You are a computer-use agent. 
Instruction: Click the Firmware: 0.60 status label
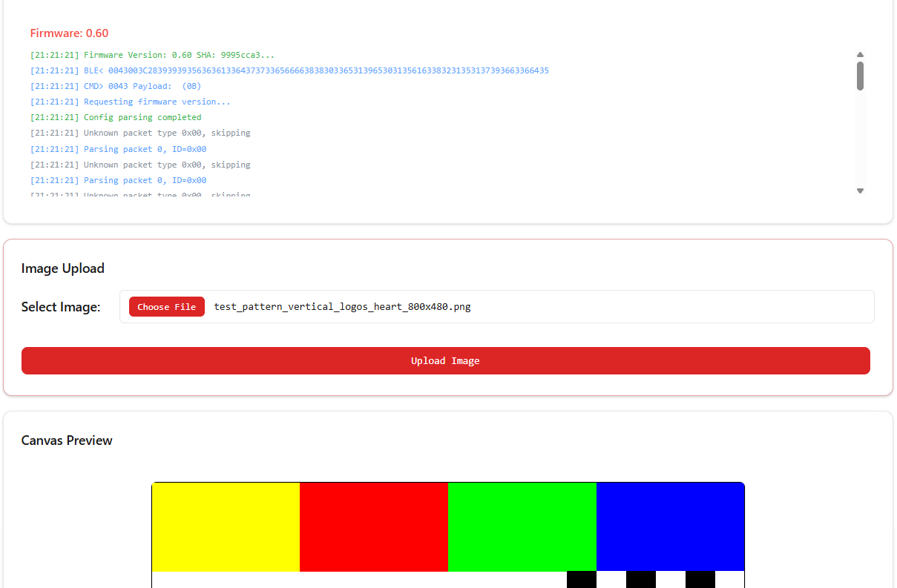[x=69, y=33]
